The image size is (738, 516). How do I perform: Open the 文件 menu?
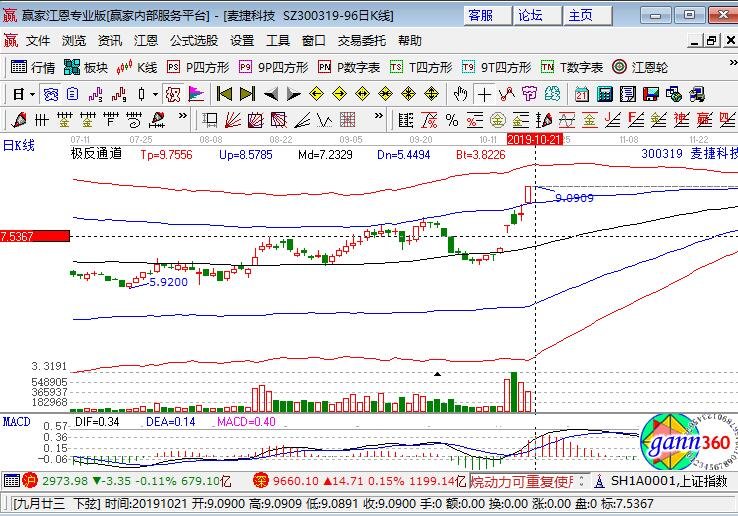[38, 40]
